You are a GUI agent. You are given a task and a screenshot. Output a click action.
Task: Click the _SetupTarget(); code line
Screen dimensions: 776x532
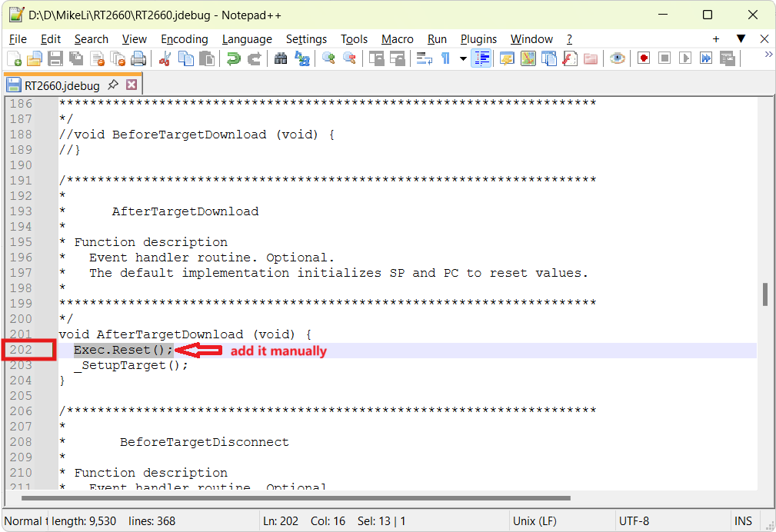[x=131, y=365]
